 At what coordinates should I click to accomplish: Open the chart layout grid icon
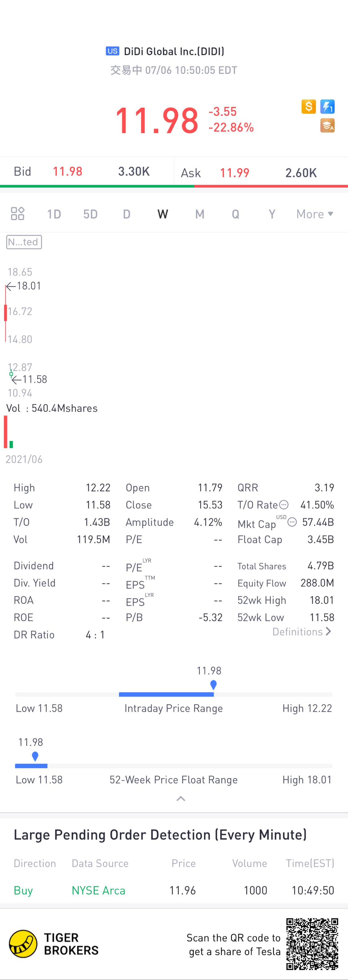click(x=17, y=214)
